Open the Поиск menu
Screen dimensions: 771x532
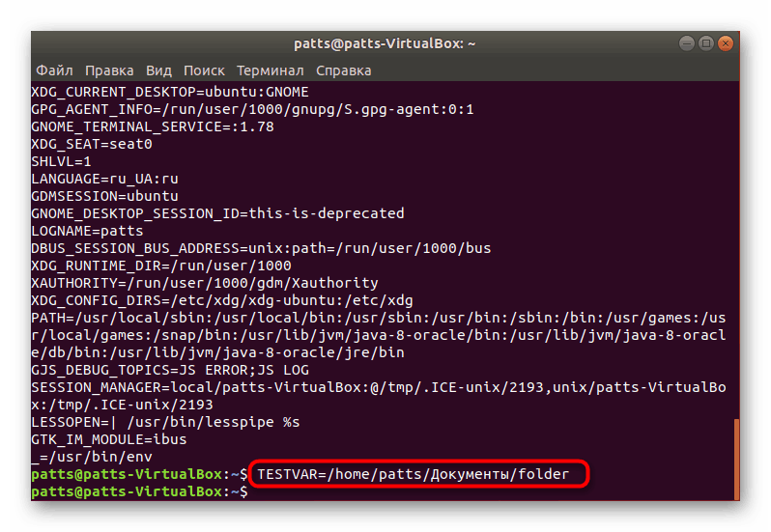[x=204, y=70]
